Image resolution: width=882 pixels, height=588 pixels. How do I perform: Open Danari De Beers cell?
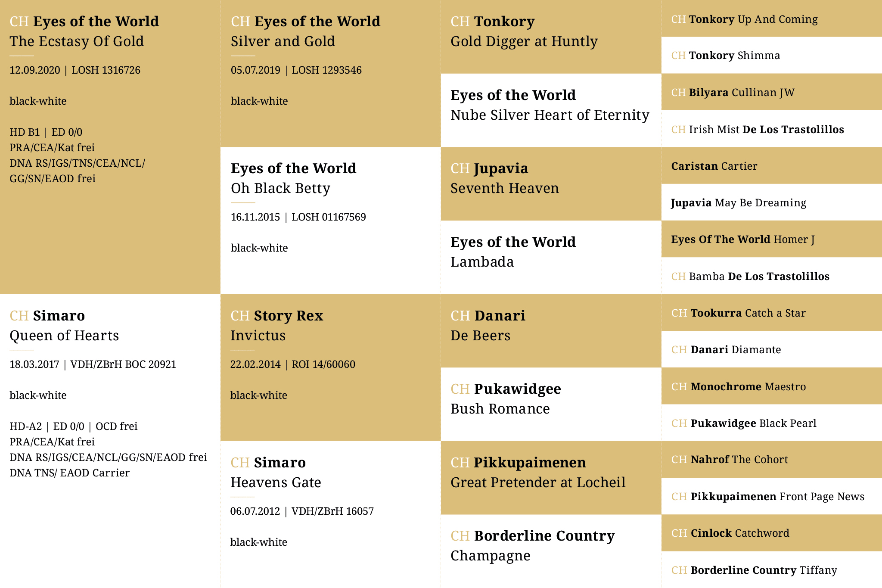[488, 325]
